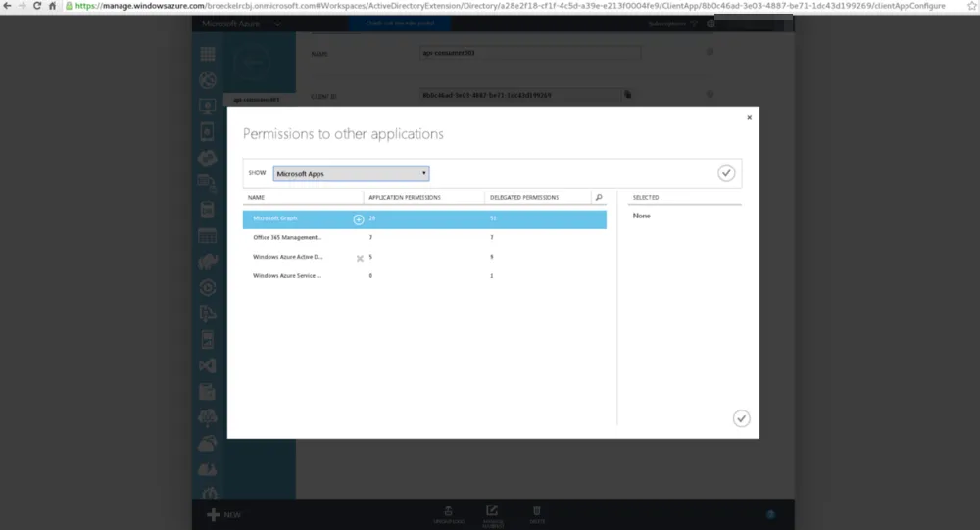The image size is (980, 530).
Task: Click the New button in bottom bar
Action: tap(223, 515)
